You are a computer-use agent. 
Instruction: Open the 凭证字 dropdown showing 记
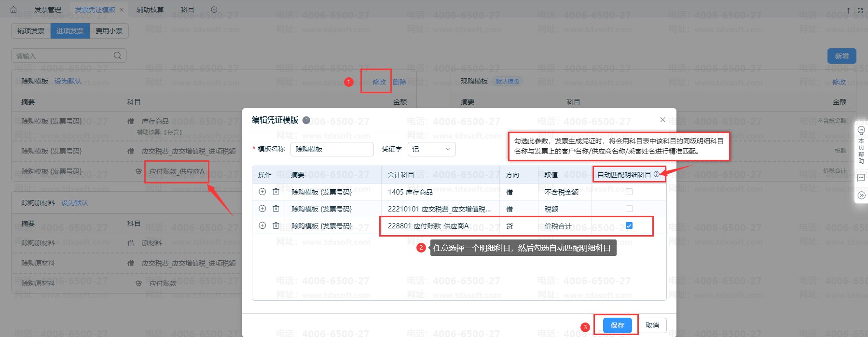431,149
